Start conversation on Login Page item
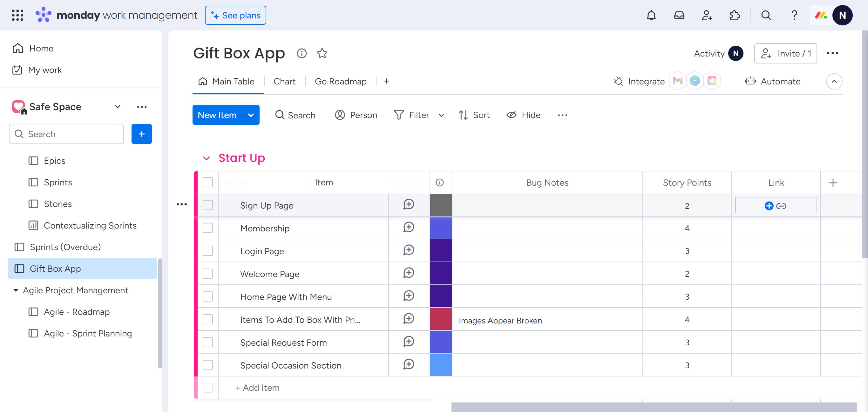 (408, 250)
